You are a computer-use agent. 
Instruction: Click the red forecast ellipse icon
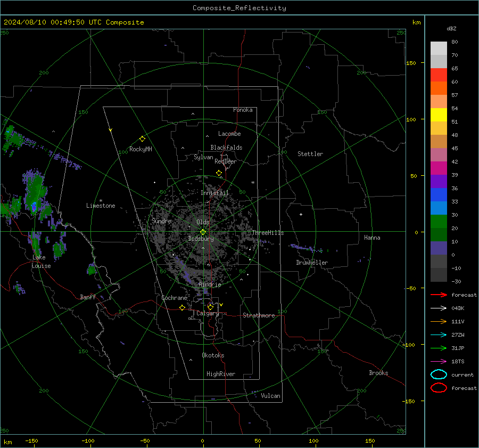[439, 387]
